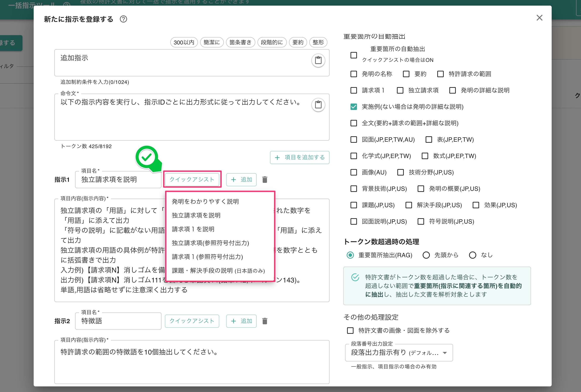
Task: Check 全文(要約+請求の範囲+詳細な説明) checkbox
Action: coord(354,123)
